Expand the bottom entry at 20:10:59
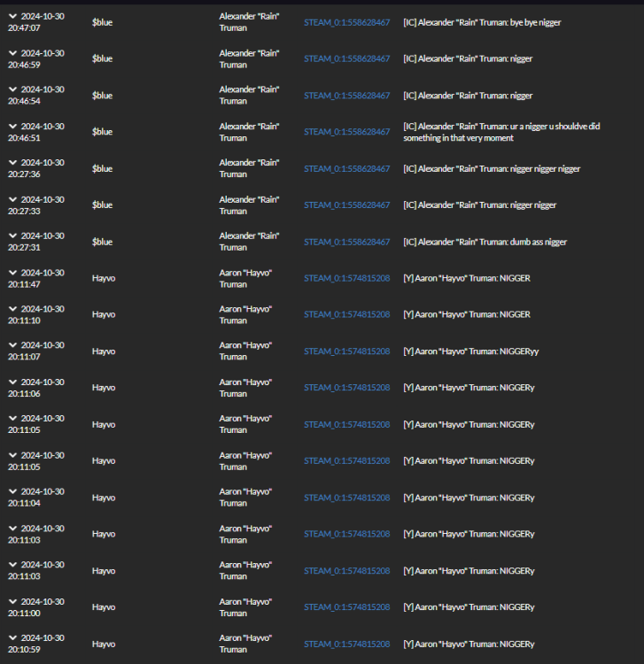The image size is (644, 664). point(13,638)
